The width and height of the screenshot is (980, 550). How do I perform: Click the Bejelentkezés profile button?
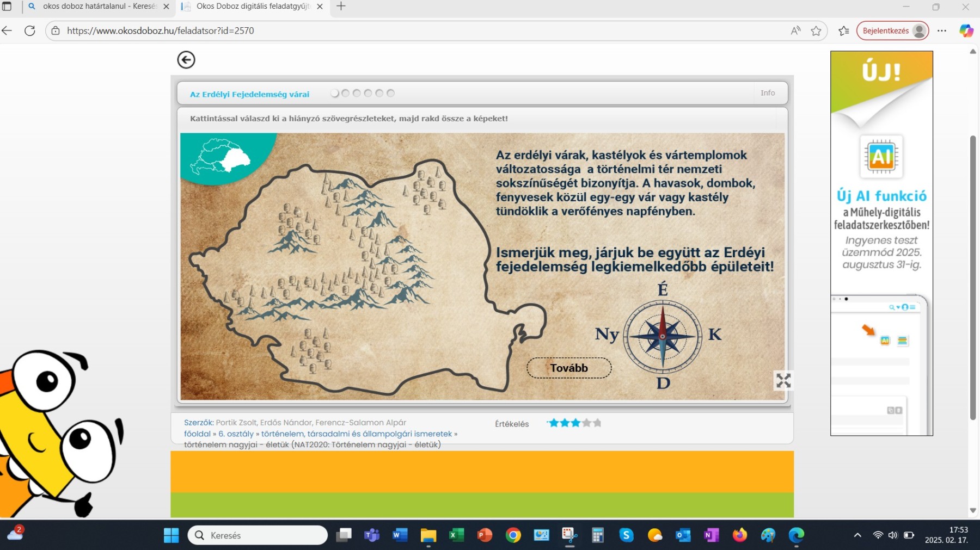pyautogui.click(x=892, y=31)
